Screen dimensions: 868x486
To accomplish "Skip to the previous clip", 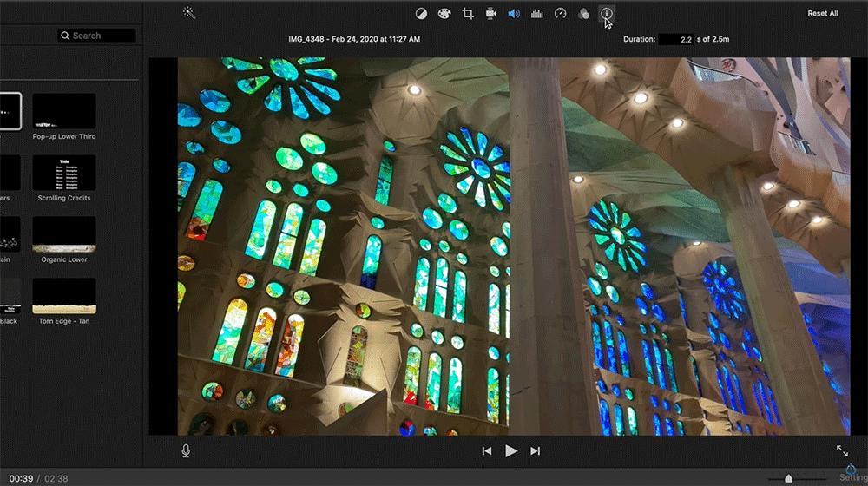I will click(x=487, y=450).
